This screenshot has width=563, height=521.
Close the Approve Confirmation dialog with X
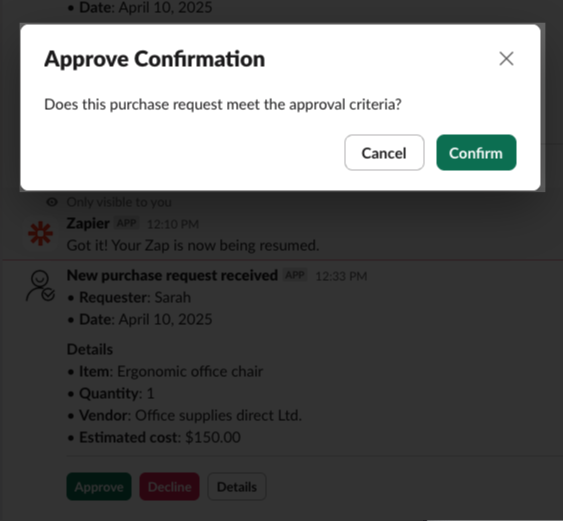pos(506,59)
